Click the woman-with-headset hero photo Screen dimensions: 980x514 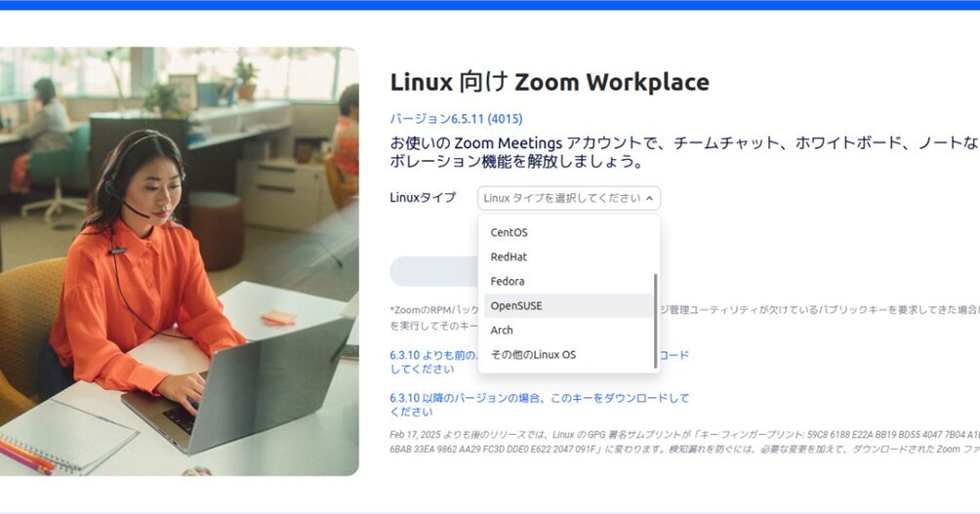pyautogui.click(x=180, y=261)
